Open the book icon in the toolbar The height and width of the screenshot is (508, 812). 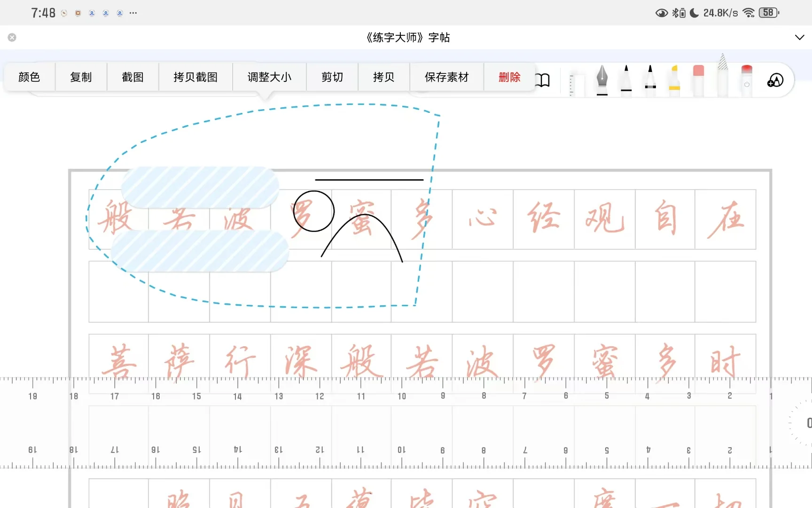(543, 80)
